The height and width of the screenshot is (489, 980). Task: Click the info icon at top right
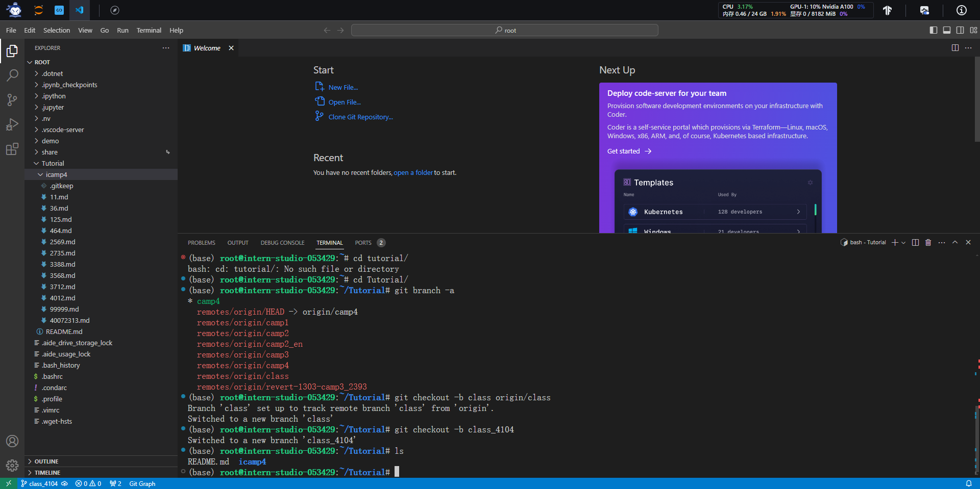(962, 10)
